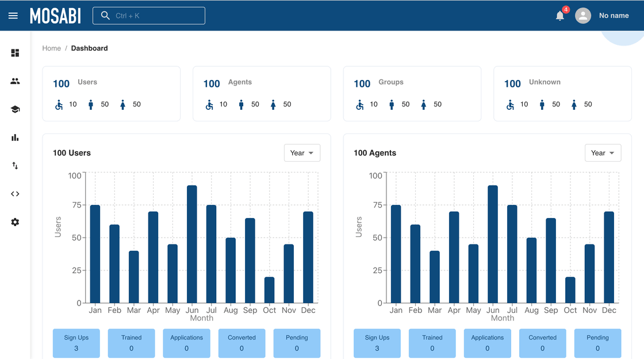Viewport: 644px width, 359px height.
Task: Click Trained tile under Users chart
Action: [132, 343]
